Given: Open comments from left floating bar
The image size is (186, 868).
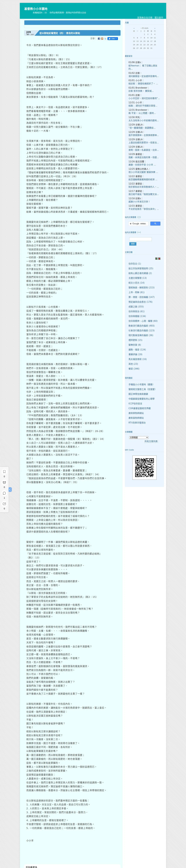Looking at the screenshot, I should tap(4, 493).
